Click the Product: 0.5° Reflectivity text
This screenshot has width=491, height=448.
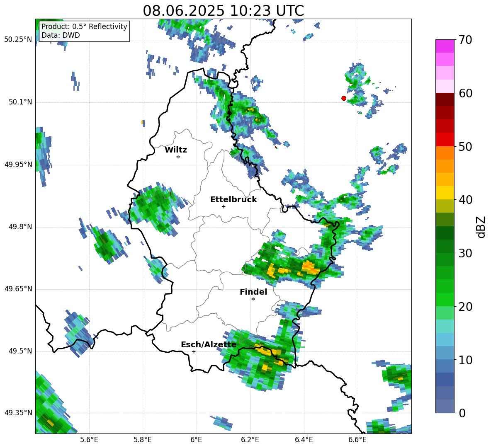click(84, 26)
